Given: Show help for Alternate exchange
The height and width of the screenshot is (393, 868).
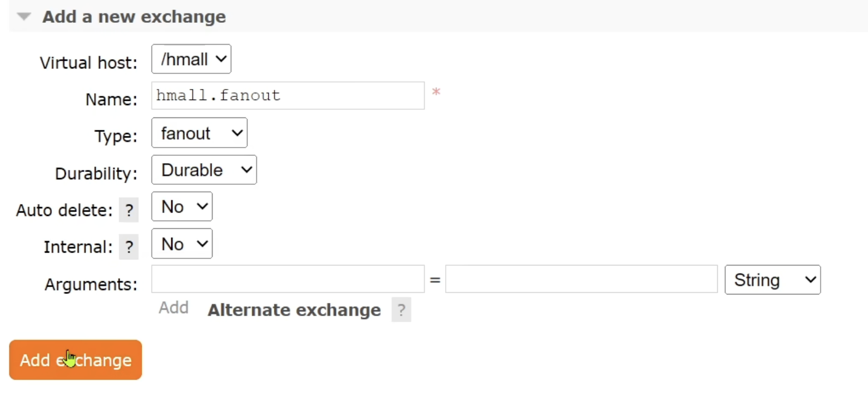Looking at the screenshot, I should 401,310.
